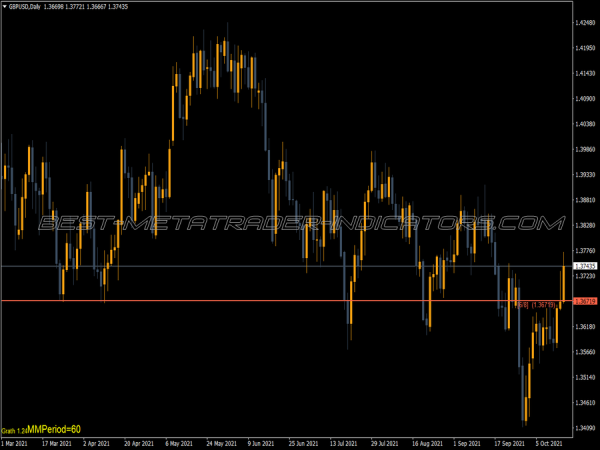Select the gray current price line
The image size is (600, 450).
point(200,266)
